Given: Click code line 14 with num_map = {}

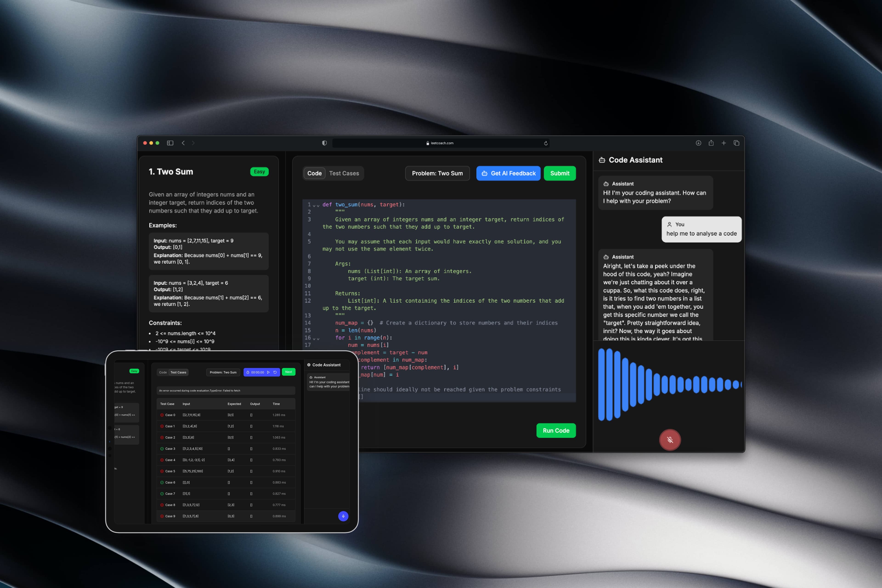Looking at the screenshot, I should [446, 323].
